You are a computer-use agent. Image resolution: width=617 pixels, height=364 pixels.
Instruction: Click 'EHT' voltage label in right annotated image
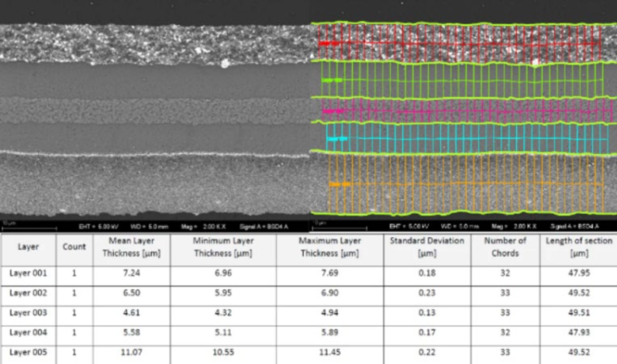click(408, 226)
